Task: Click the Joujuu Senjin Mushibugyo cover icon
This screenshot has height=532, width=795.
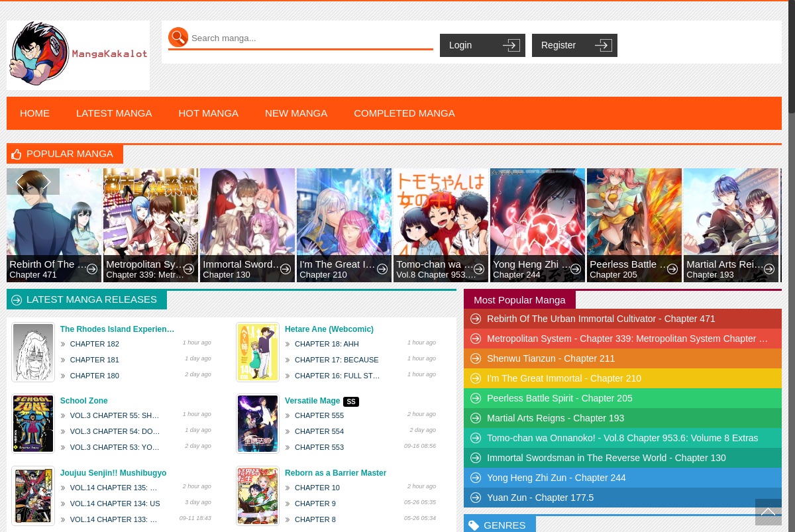Action: point(33,496)
